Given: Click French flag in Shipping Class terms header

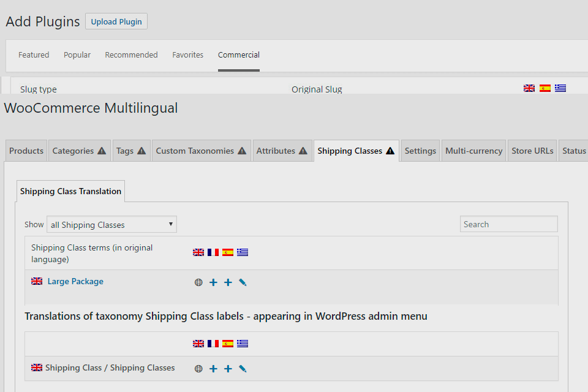Looking at the screenshot, I should [213, 252].
